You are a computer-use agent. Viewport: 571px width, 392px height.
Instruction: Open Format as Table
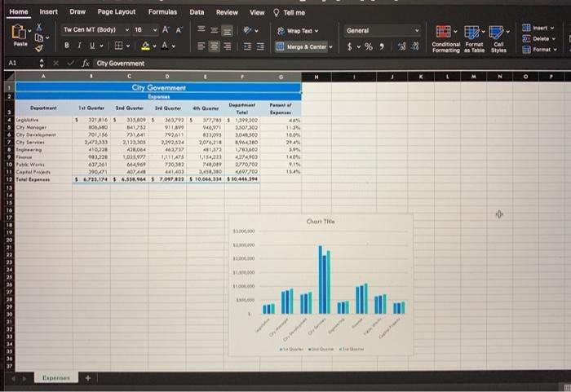coord(474,39)
